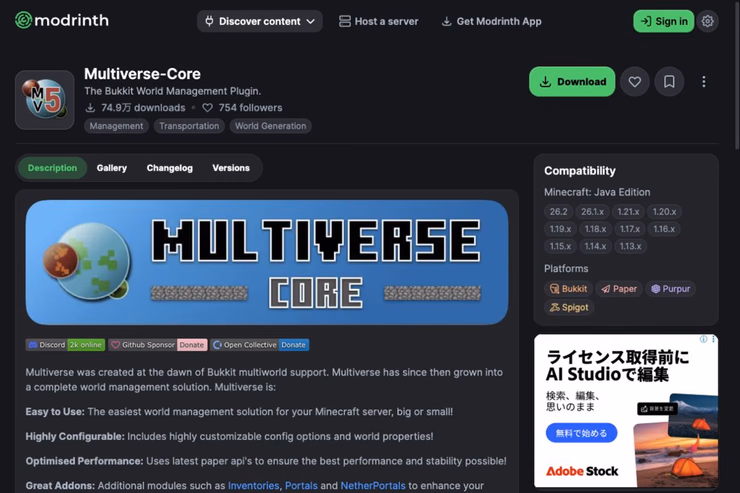
Task: Select the 1.13.x version chip
Action: [630, 246]
